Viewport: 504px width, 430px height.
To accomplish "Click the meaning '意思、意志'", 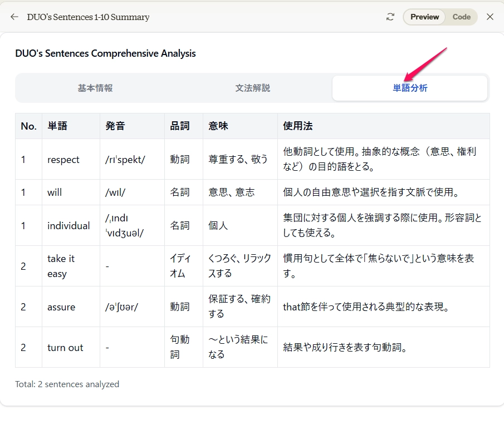I will 232,192.
